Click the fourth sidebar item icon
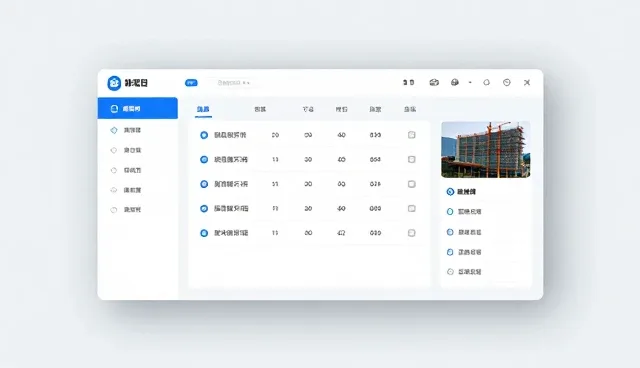Viewport: 640px width, 368px height. point(114,170)
